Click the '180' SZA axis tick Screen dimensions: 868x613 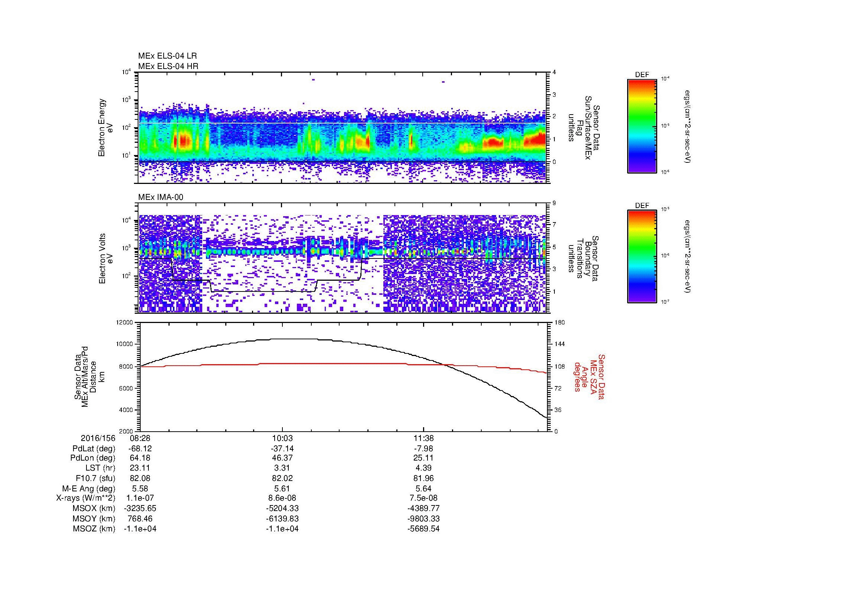point(560,323)
